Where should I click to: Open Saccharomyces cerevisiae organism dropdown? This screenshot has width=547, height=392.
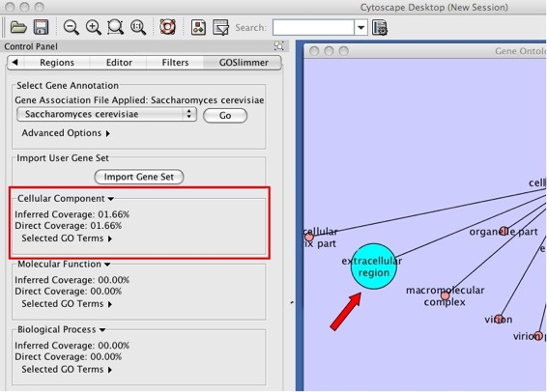pos(106,114)
